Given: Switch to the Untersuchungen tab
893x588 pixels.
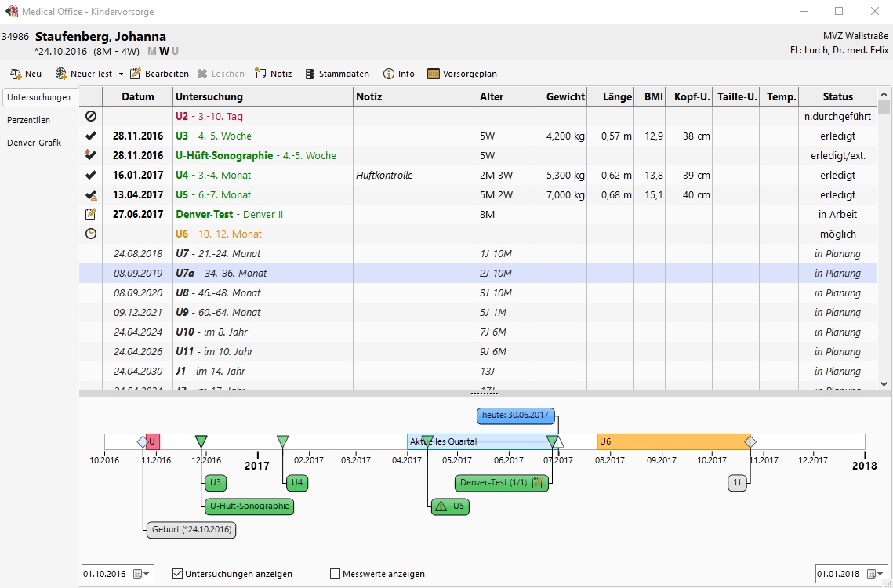Looking at the screenshot, I should pyautogui.click(x=38, y=97).
